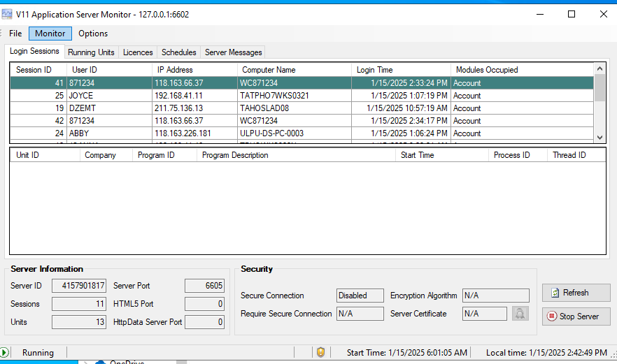Open the Options menu
617x364 pixels.
coord(93,34)
